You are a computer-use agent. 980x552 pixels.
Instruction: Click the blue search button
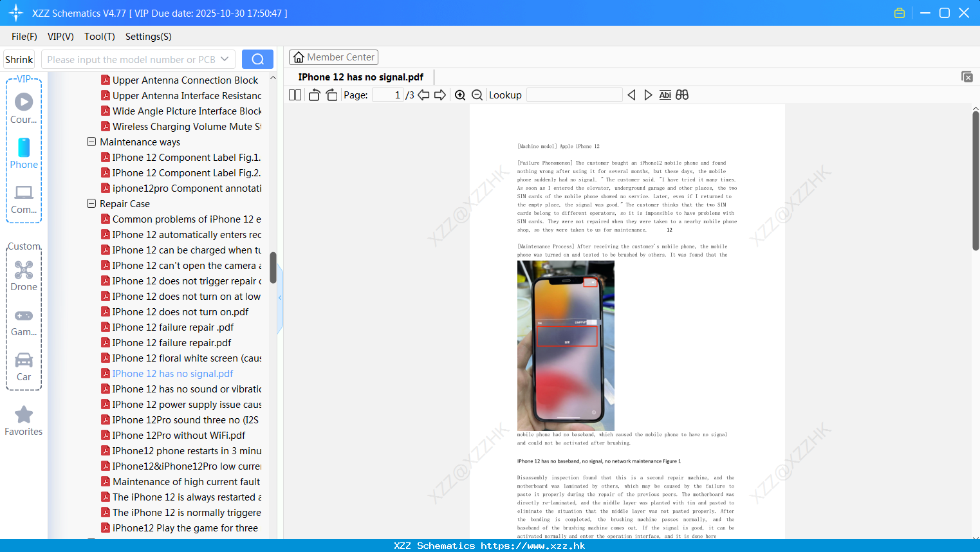(x=257, y=59)
